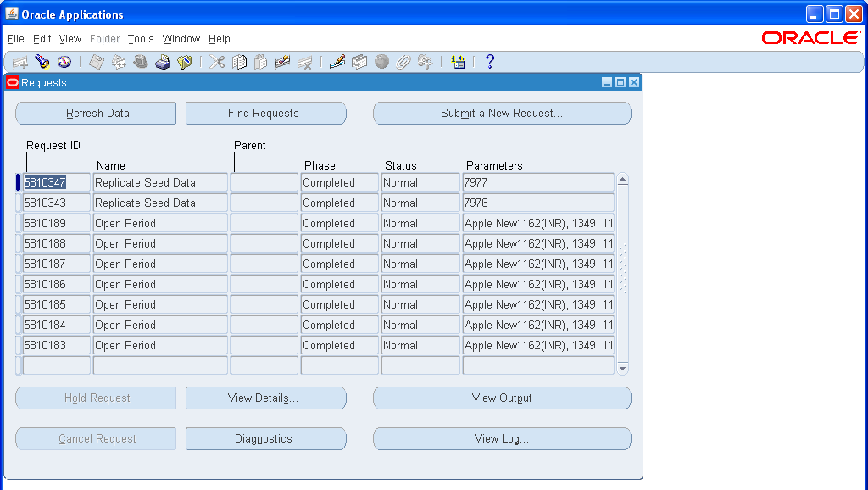The height and width of the screenshot is (490, 868).
Task: Click the View Log button
Action: pyautogui.click(x=502, y=438)
